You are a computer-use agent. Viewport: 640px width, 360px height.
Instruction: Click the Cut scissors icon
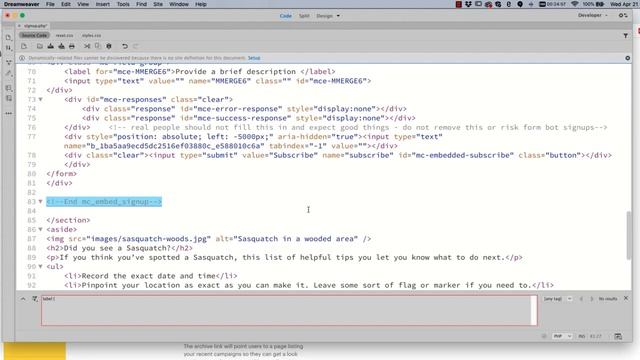pos(87,46)
